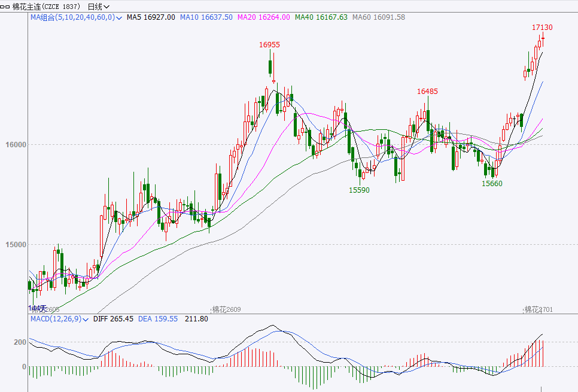578x392 pixels.
Task: Select the MA5 16927.00 label
Action: click(151, 17)
